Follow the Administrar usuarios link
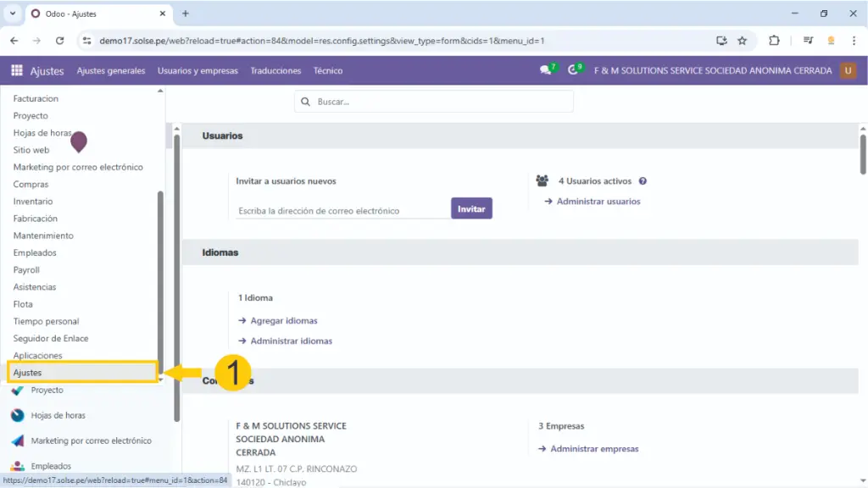This screenshot has height=488, width=868. click(598, 202)
